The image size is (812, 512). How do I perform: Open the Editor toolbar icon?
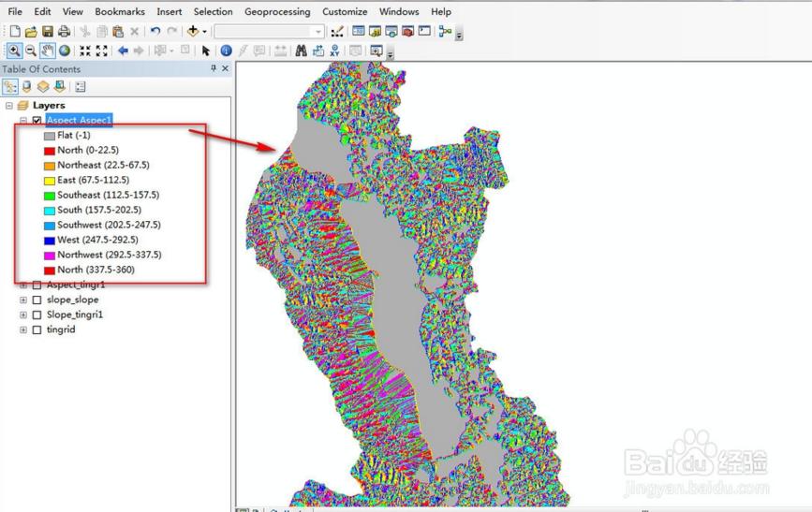pos(337,32)
